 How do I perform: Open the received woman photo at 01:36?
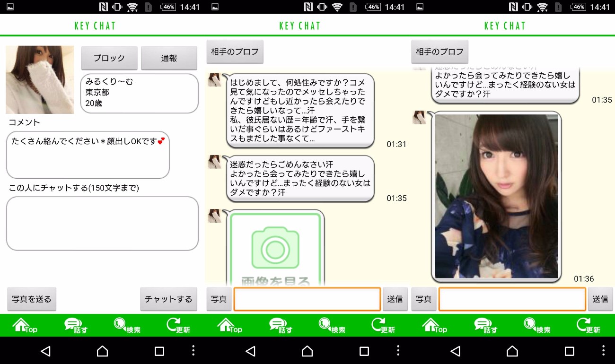pyautogui.click(x=496, y=196)
